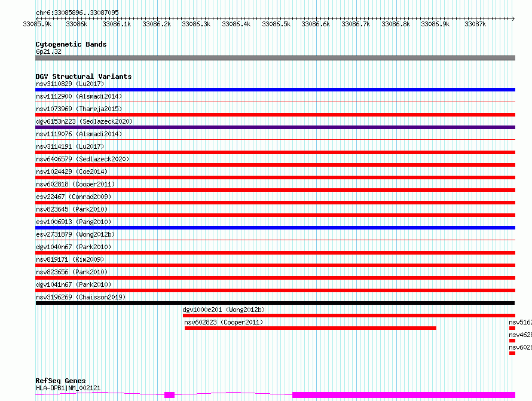
Task: Click the 33086.2k ruler tick label
Action: (157, 24)
